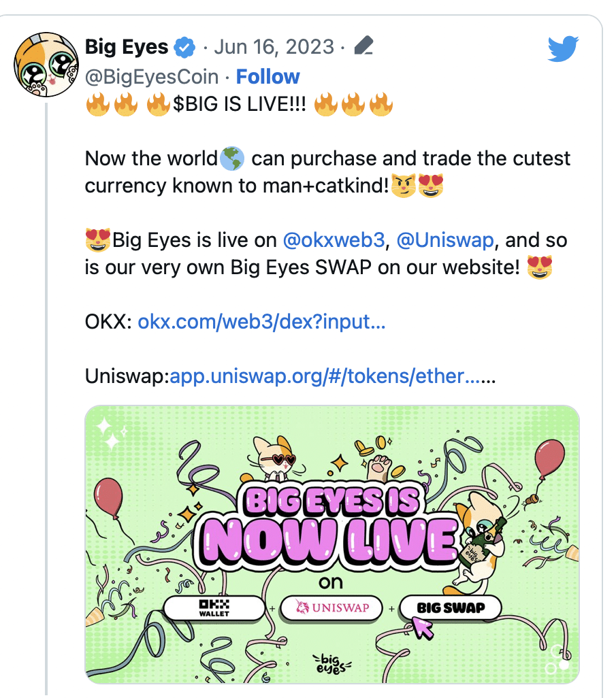Click the sunglasses cat illustration in the banner
The image size is (616, 698).
(x=274, y=457)
